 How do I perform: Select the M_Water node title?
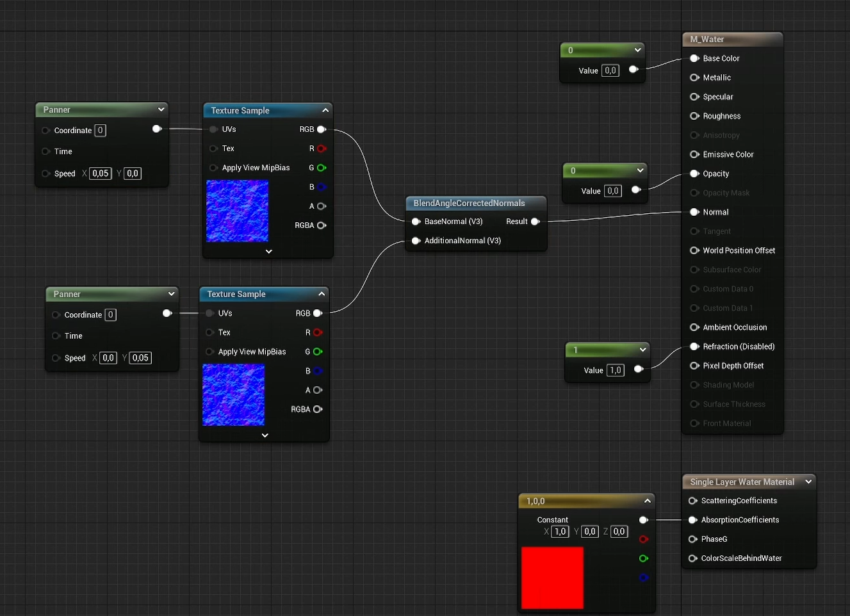(707, 39)
